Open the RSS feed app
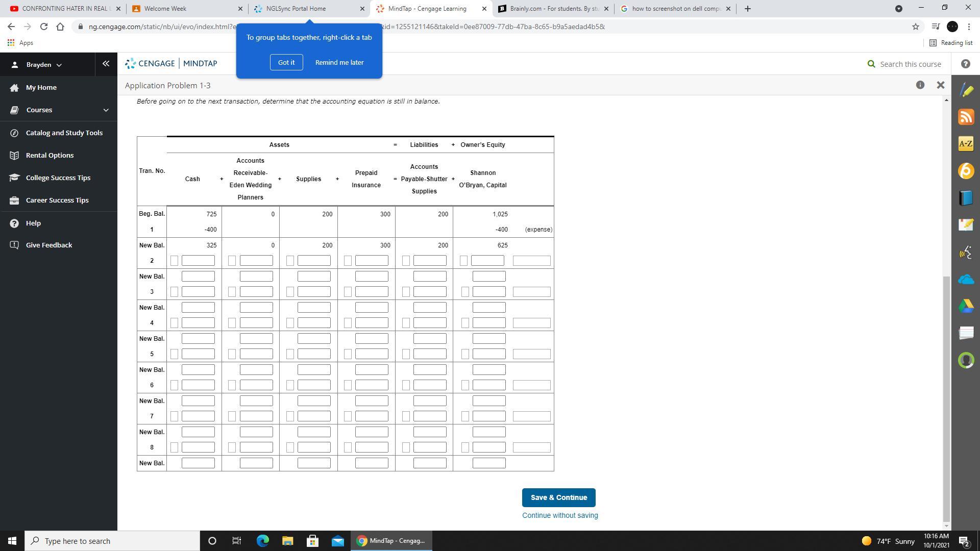 (x=966, y=117)
